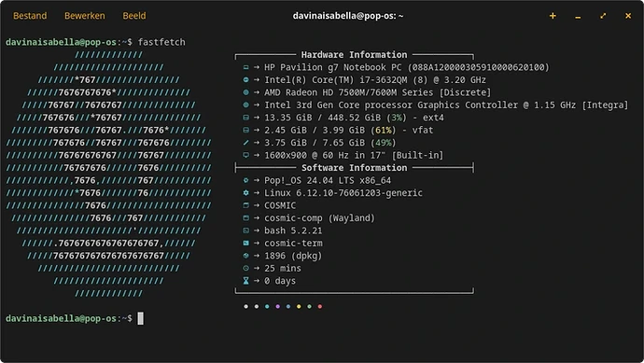Viewport: 644px width, 363px height.
Task: Click the terminal title davinaisabella@pop-os
Action: [x=348, y=16]
